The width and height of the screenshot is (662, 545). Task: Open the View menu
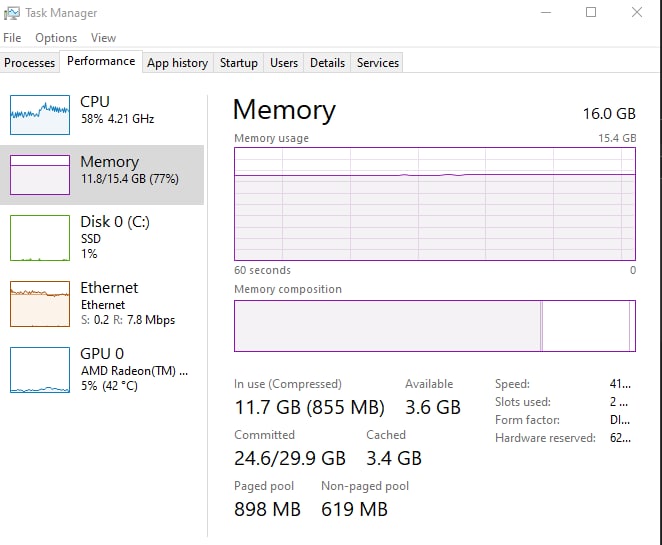pyautogui.click(x=103, y=38)
